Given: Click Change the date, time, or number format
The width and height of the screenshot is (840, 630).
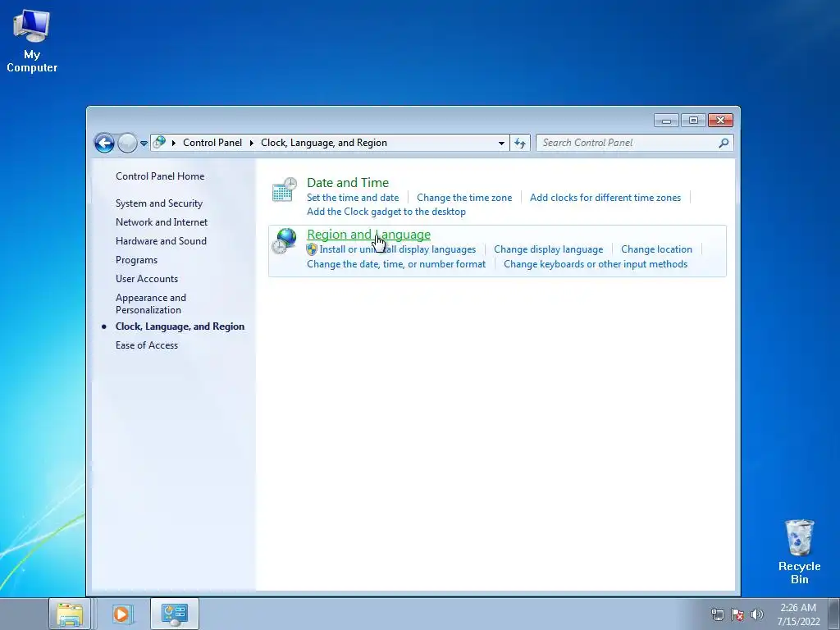Looking at the screenshot, I should point(396,264).
